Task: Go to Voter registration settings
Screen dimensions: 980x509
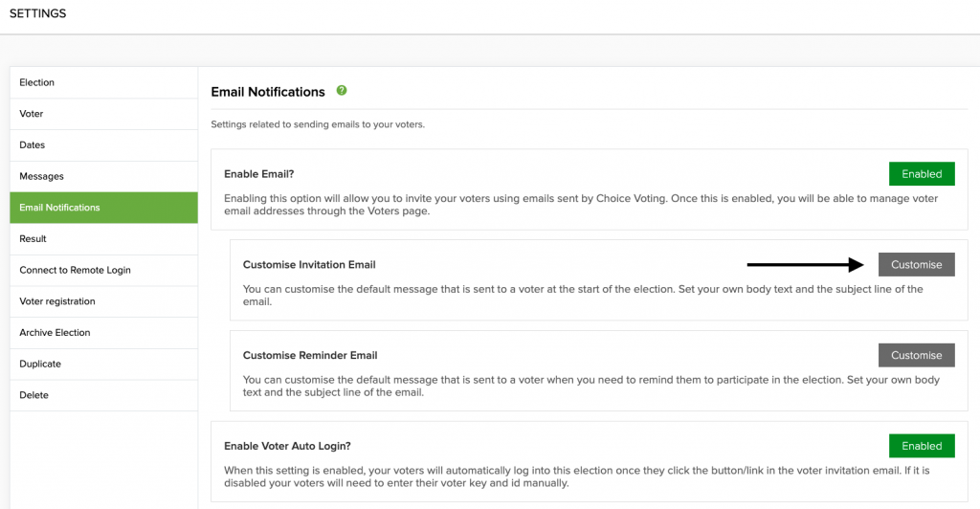Action: [103, 301]
